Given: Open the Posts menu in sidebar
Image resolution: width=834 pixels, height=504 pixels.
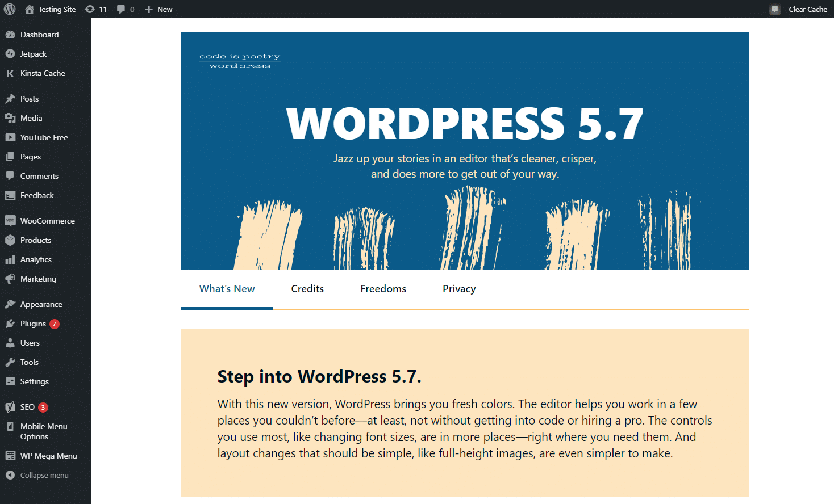Looking at the screenshot, I should [x=28, y=99].
